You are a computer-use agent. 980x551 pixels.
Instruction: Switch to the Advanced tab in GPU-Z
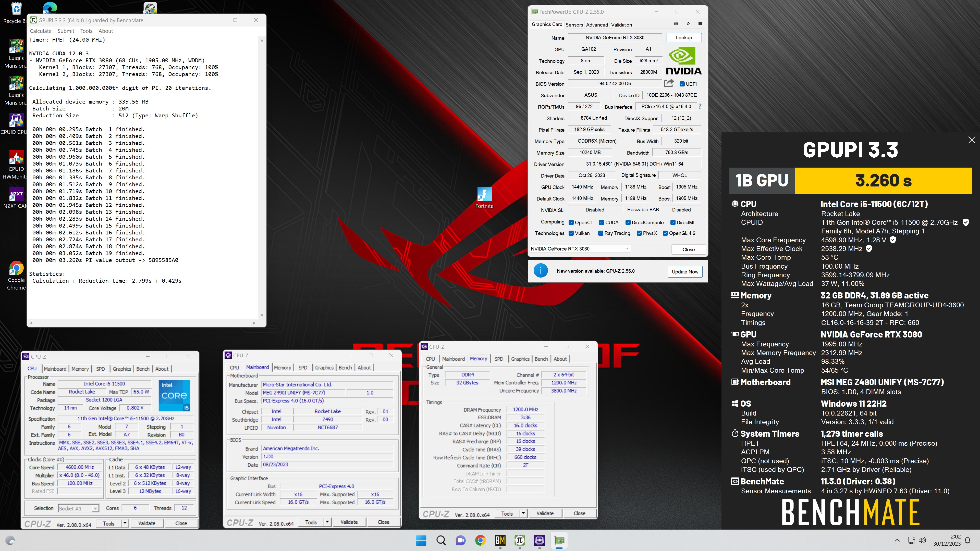tap(597, 25)
